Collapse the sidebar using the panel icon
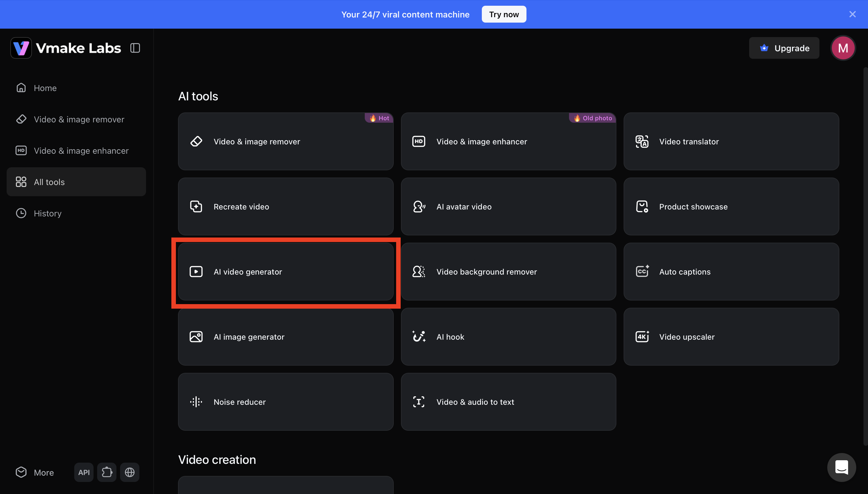Viewport: 868px width, 494px height. tap(135, 48)
